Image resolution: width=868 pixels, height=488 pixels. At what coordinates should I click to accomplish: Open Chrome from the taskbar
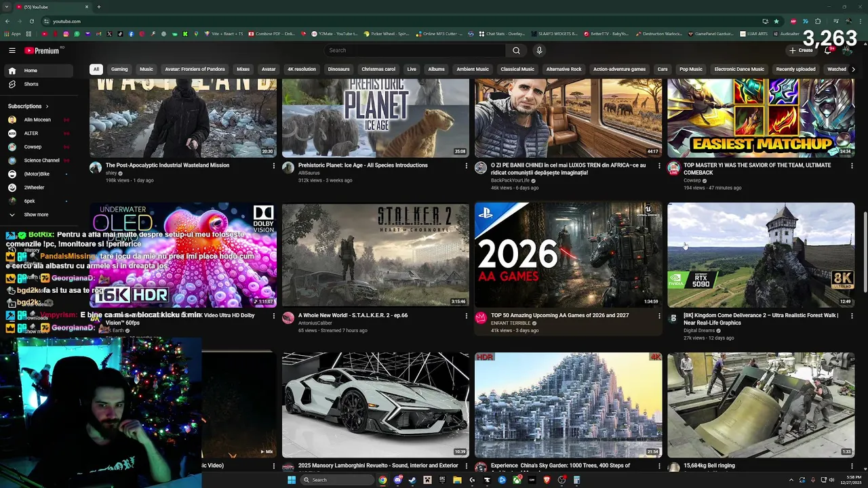[x=383, y=480]
